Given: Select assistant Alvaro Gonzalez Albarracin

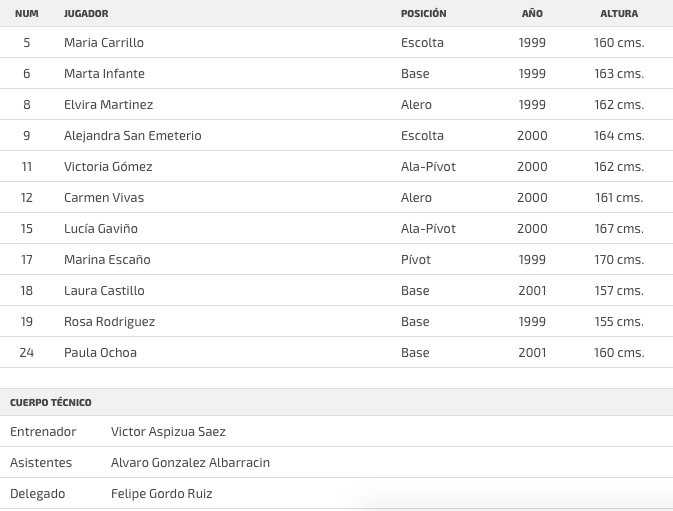Looking at the screenshot, I should (190, 463).
